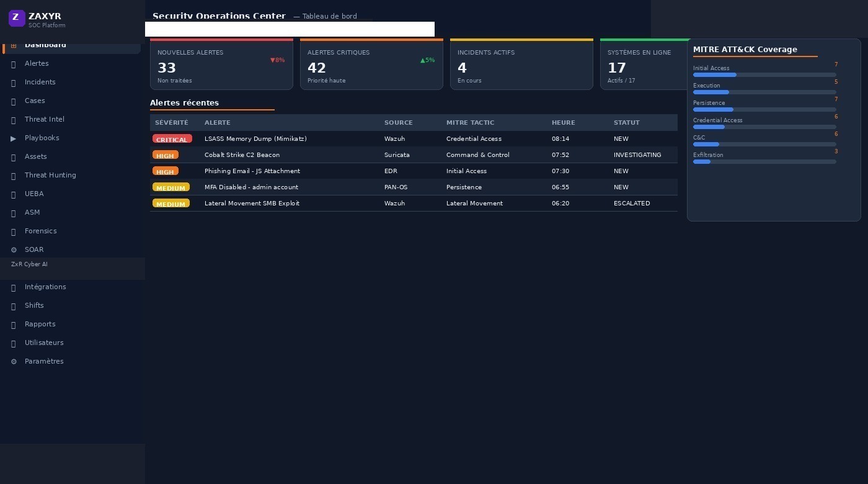Viewport: 868px width, 484px height.
Task: Click the INVESTIGATING status cell
Action: (x=637, y=155)
